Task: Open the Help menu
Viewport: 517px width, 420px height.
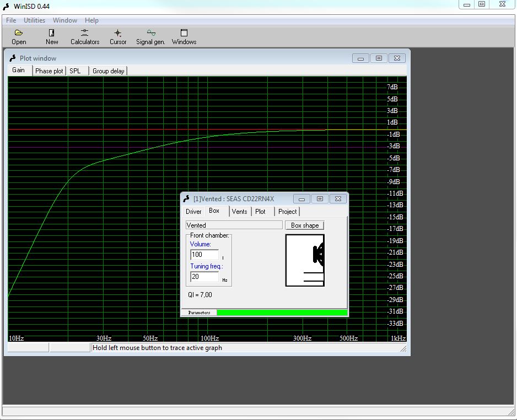Action: pyautogui.click(x=91, y=20)
